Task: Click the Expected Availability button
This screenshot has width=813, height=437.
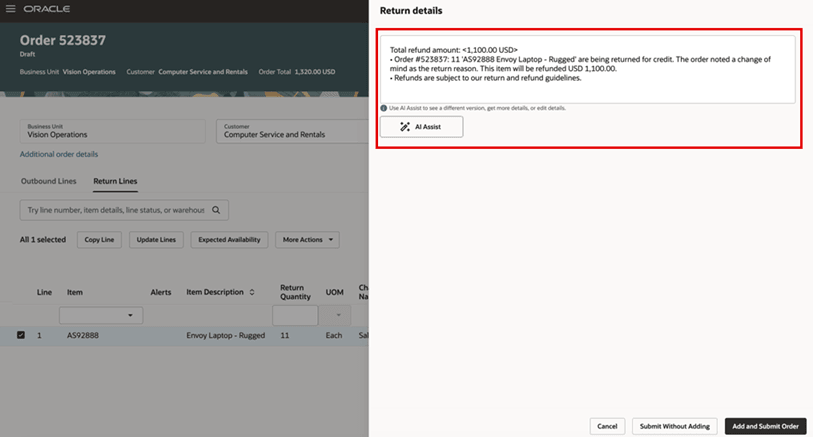Action: [229, 239]
